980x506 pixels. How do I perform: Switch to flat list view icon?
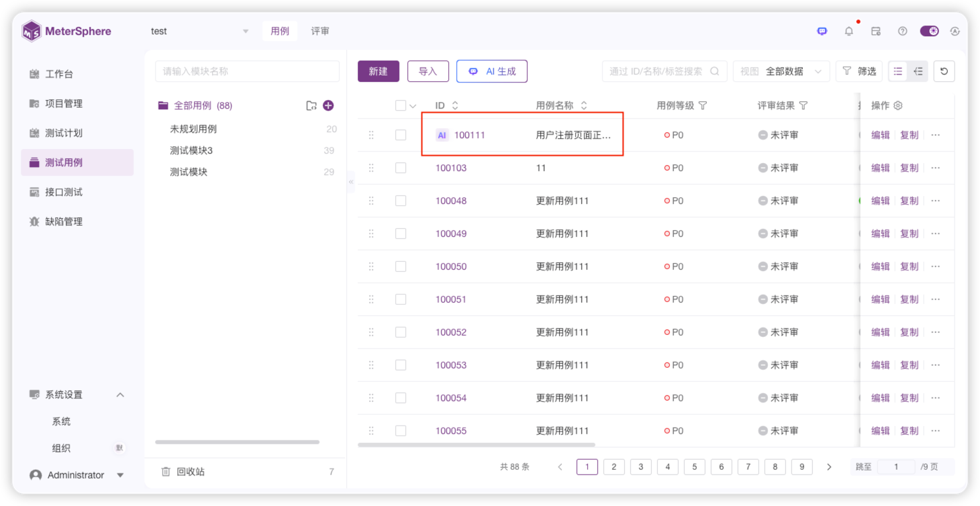pos(898,71)
